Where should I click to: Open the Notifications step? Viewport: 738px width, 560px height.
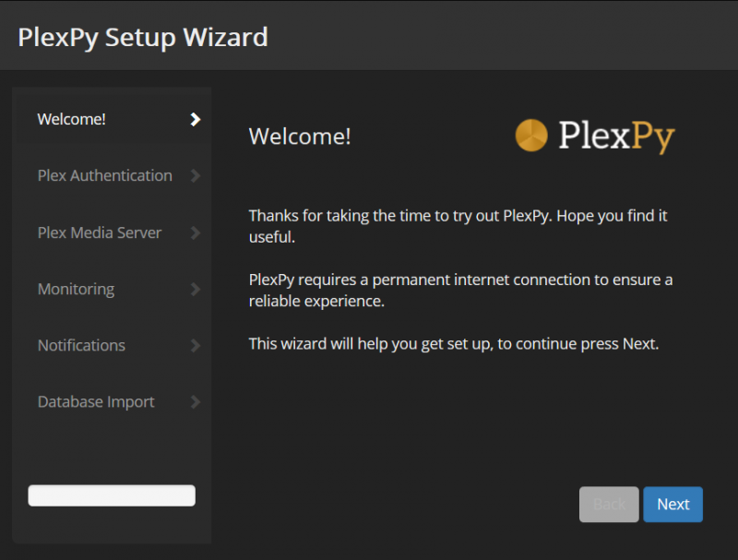click(x=81, y=345)
